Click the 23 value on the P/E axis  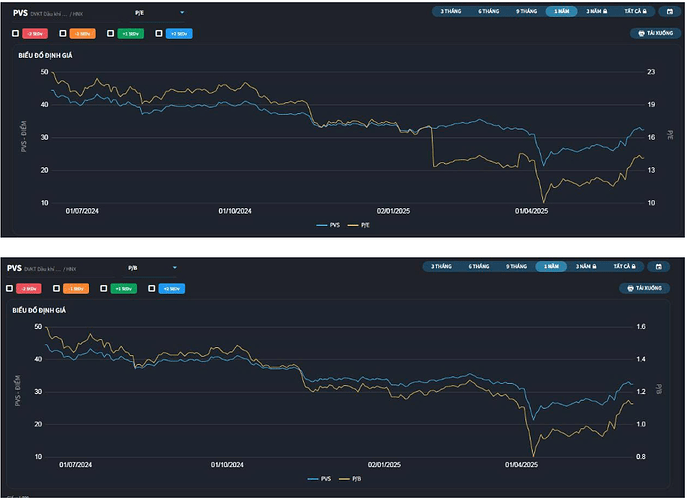(651, 72)
